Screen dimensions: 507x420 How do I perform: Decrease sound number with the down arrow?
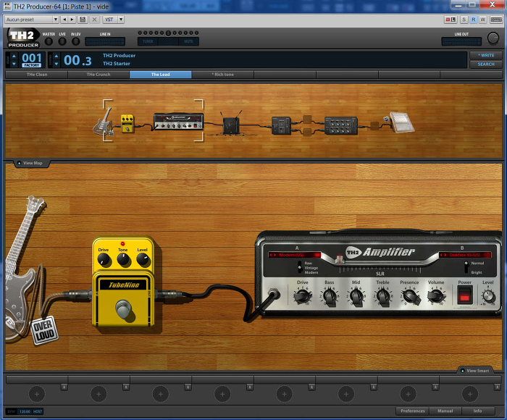(56, 64)
